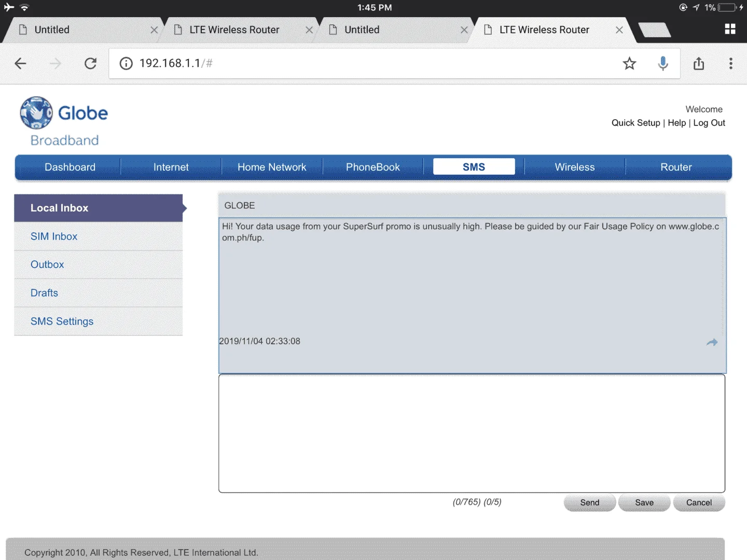747x560 pixels.
Task: Focus the SMS reply text area
Action: point(472,433)
